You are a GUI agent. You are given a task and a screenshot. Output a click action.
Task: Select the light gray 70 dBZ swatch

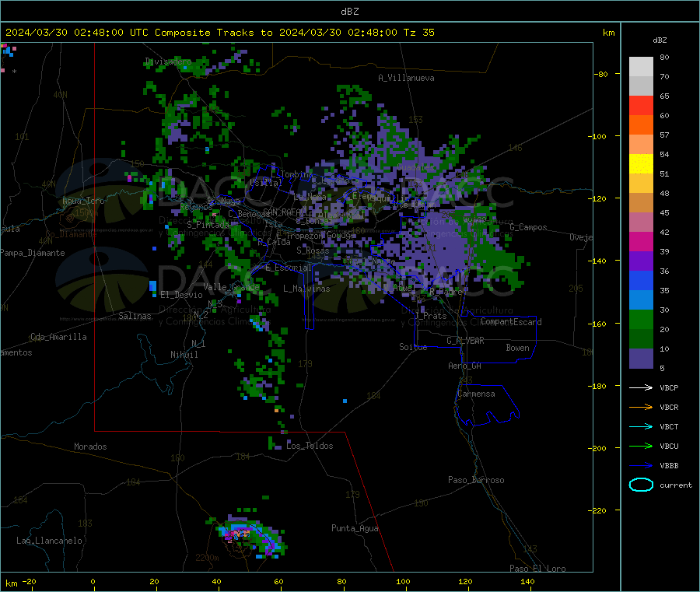tap(641, 67)
